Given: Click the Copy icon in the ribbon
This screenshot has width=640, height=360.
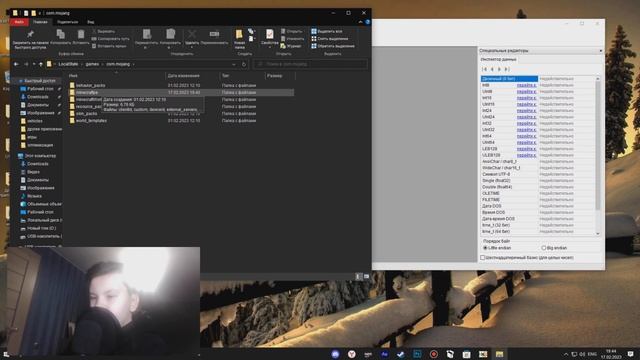Looking at the screenshot, I should 60,34.
